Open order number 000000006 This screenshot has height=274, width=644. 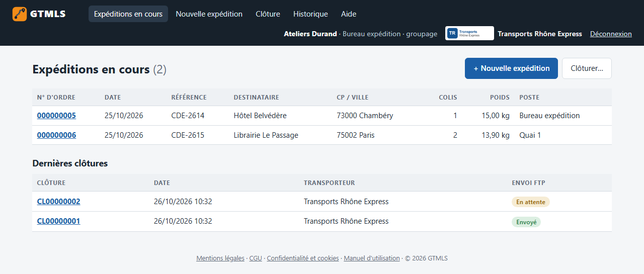[x=56, y=135]
